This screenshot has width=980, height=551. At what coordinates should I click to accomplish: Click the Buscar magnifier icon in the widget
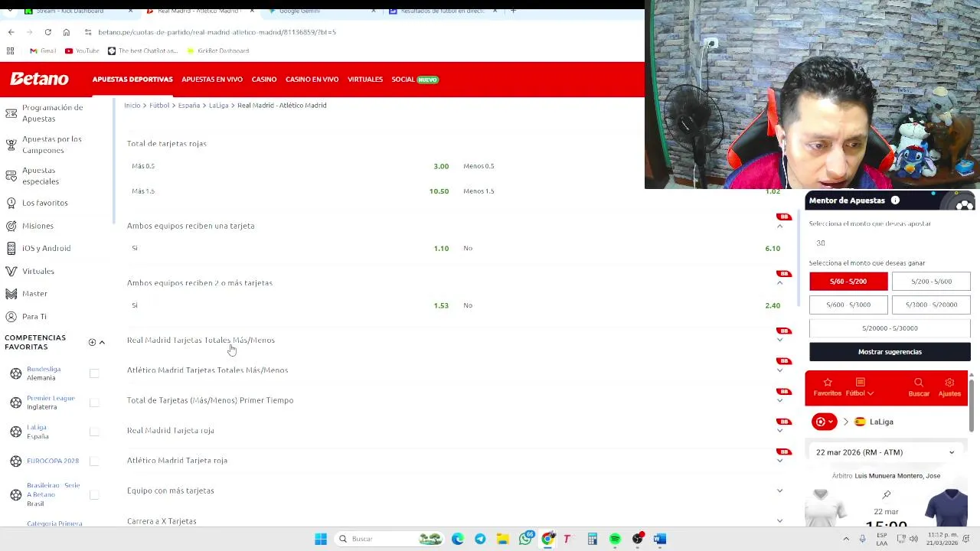coord(919,383)
